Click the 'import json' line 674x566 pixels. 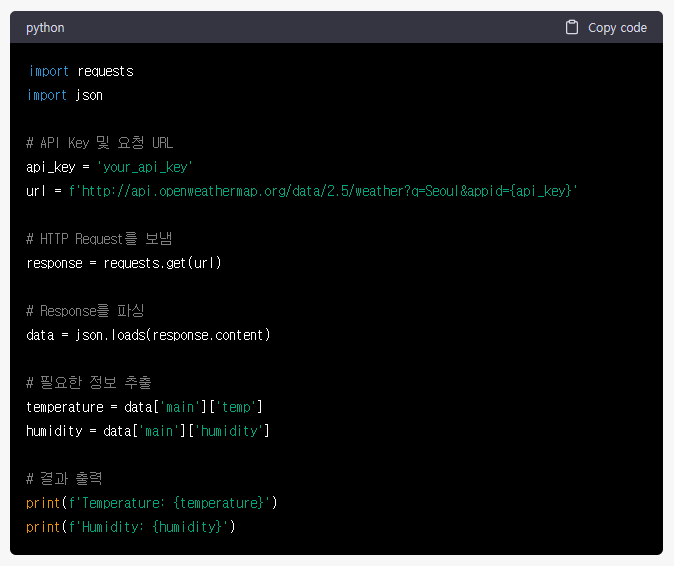pyautogui.click(x=65, y=95)
